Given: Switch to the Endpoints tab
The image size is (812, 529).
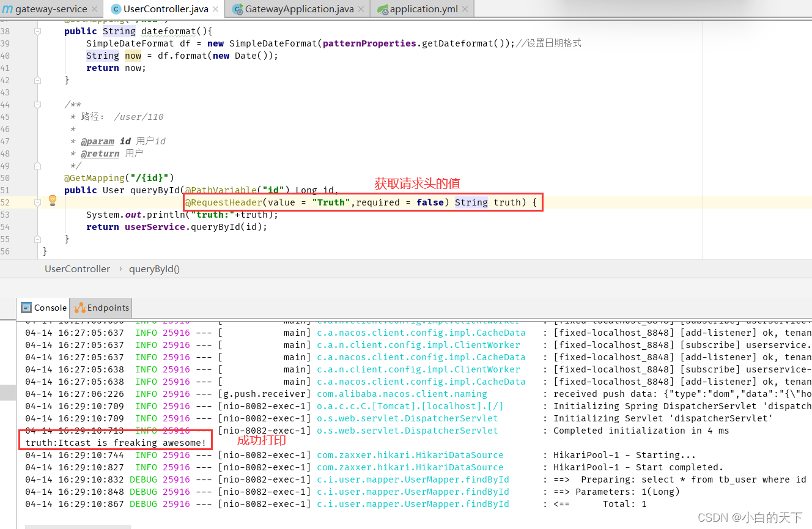Looking at the screenshot, I should (101, 308).
